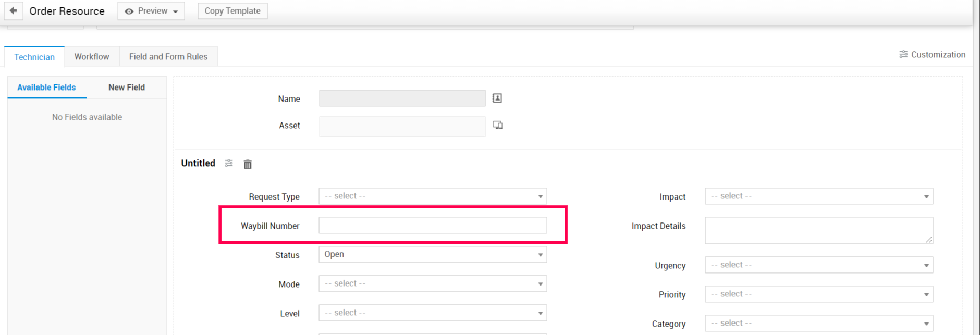
Task: Open the Preview dropdown
Action: click(151, 11)
